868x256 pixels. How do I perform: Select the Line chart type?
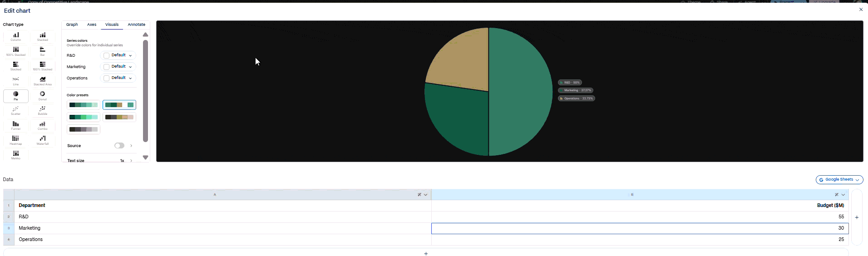pos(16,81)
